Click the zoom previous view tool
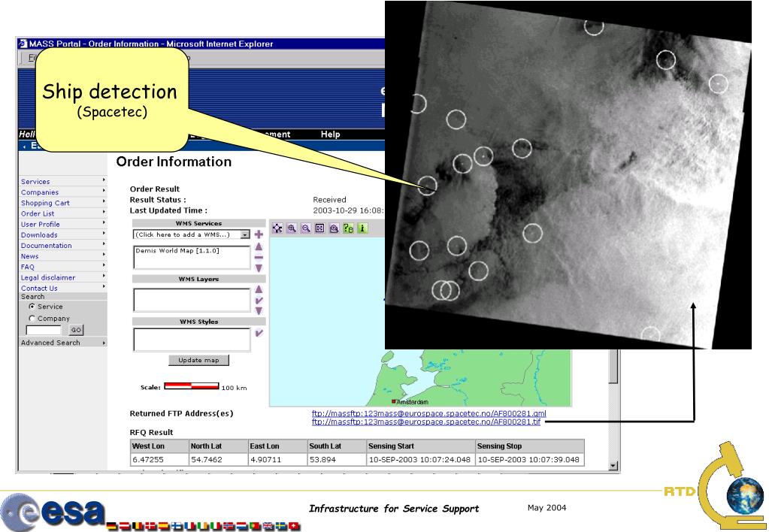This screenshot has height=532, width=769. 334,228
